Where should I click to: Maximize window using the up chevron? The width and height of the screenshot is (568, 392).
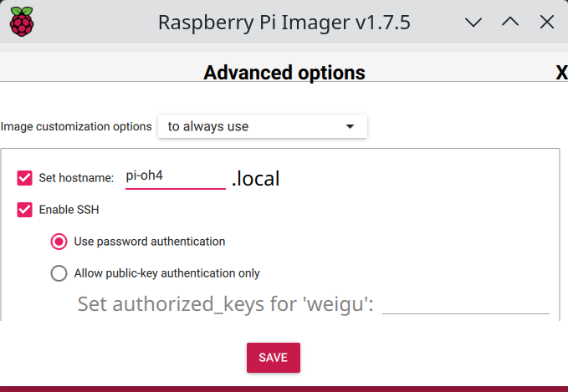[x=510, y=22]
